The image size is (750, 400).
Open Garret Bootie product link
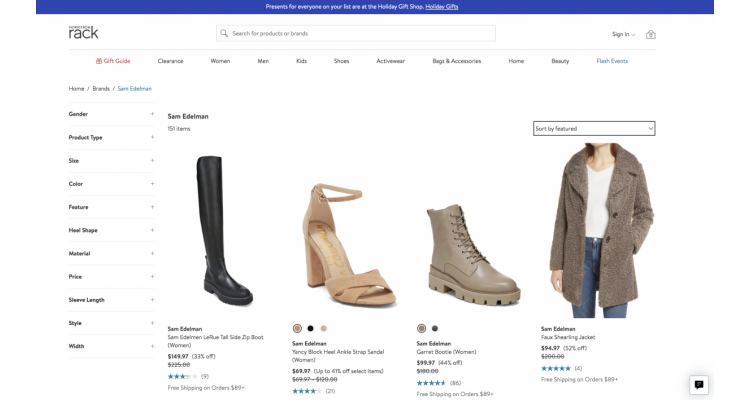[x=446, y=352]
